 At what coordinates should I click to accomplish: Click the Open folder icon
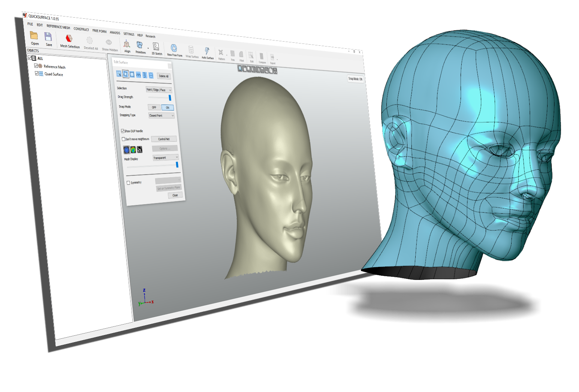point(34,36)
